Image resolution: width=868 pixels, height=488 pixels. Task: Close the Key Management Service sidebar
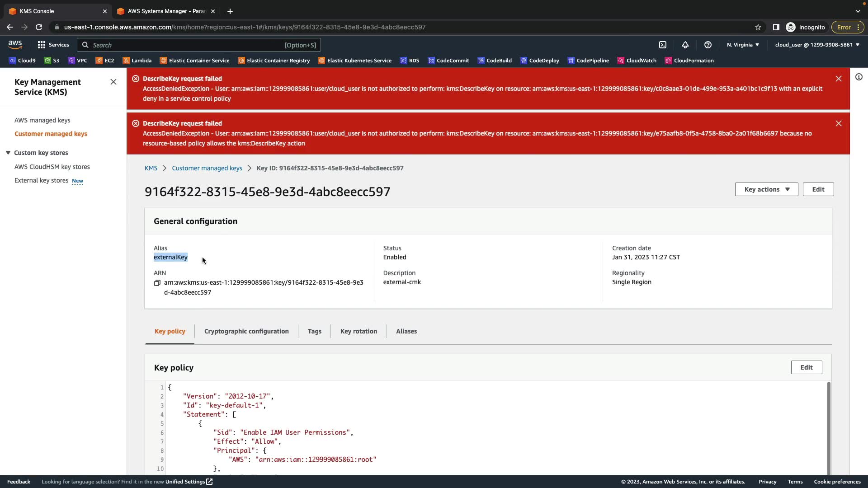[x=113, y=82]
